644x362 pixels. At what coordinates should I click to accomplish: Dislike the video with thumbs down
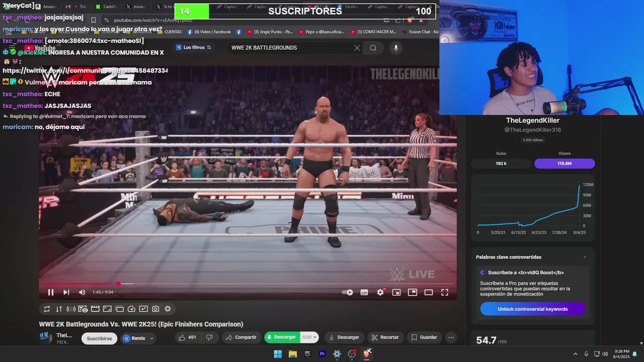coord(209,337)
